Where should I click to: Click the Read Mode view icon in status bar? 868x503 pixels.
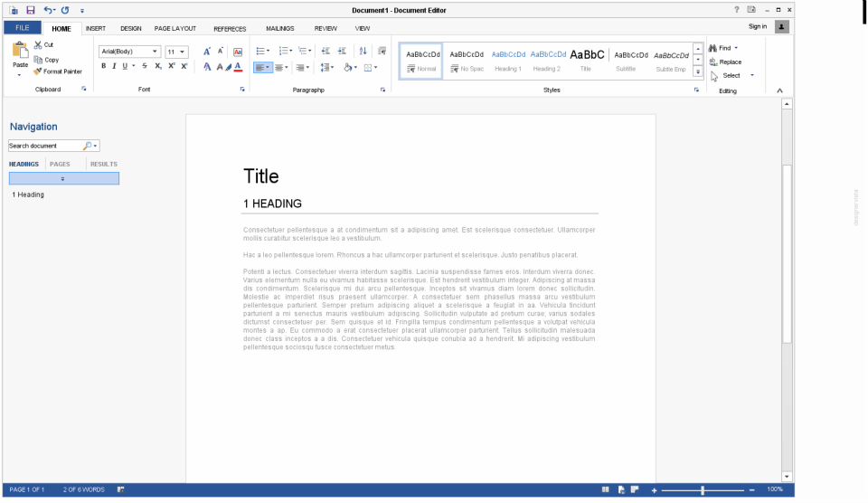tap(606, 489)
